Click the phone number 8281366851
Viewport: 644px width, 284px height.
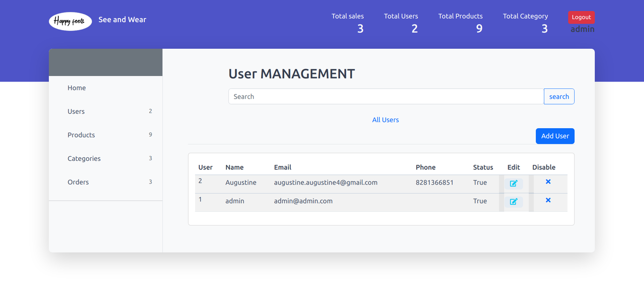pos(435,182)
